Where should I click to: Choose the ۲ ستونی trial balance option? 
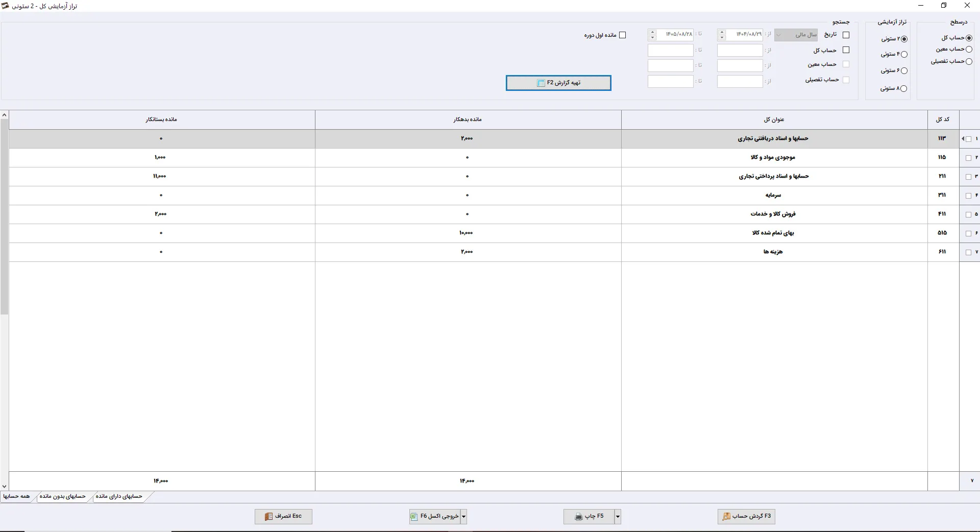(x=904, y=39)
